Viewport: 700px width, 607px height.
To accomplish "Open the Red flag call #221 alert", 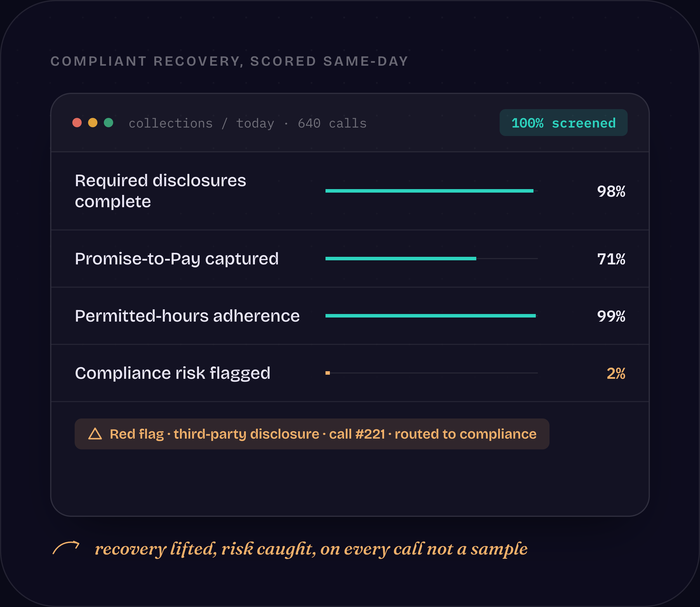I will (312, 434).
